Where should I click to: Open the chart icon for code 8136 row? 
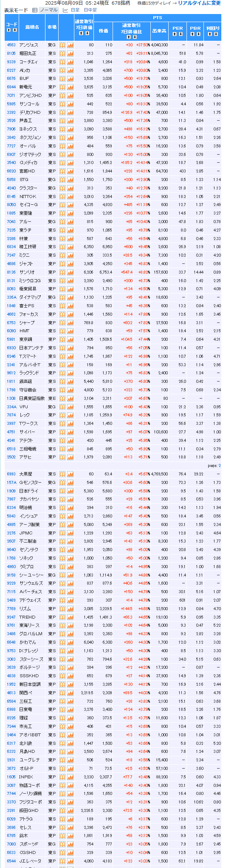click(x=70, y=272)
